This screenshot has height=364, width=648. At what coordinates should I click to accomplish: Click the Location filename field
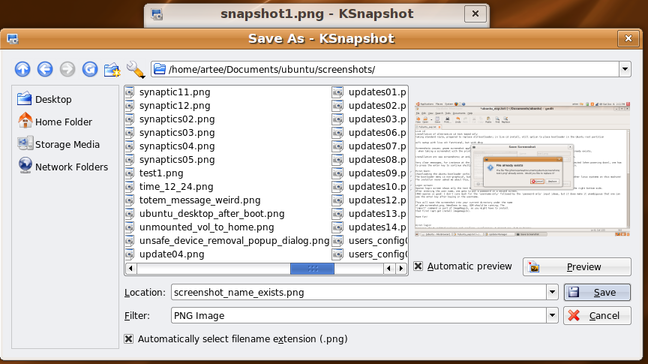click(x=359, y=292)
